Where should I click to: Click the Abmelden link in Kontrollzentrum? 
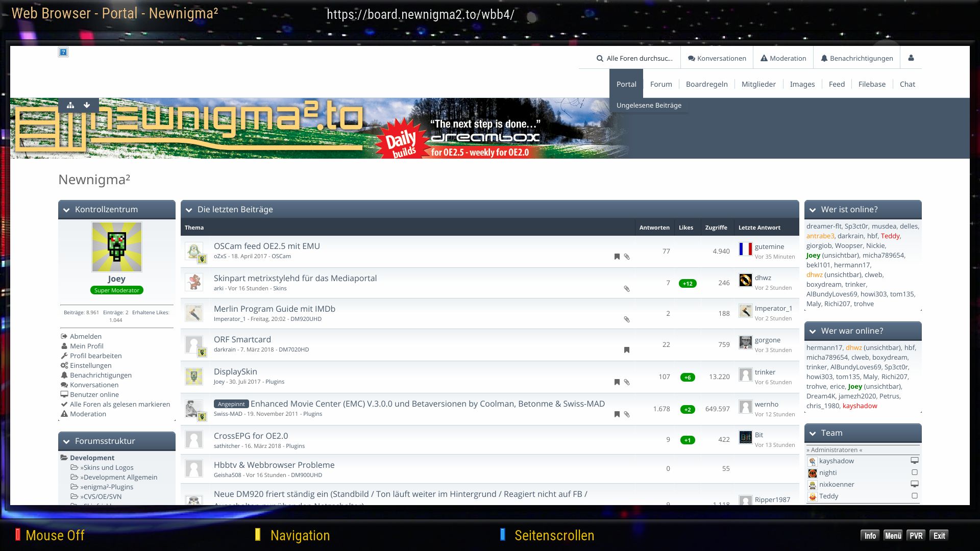click(85, 336)
